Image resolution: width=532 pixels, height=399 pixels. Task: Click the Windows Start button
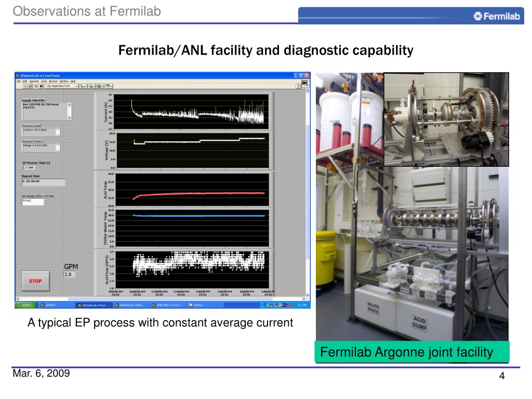[x=25, y=305]
